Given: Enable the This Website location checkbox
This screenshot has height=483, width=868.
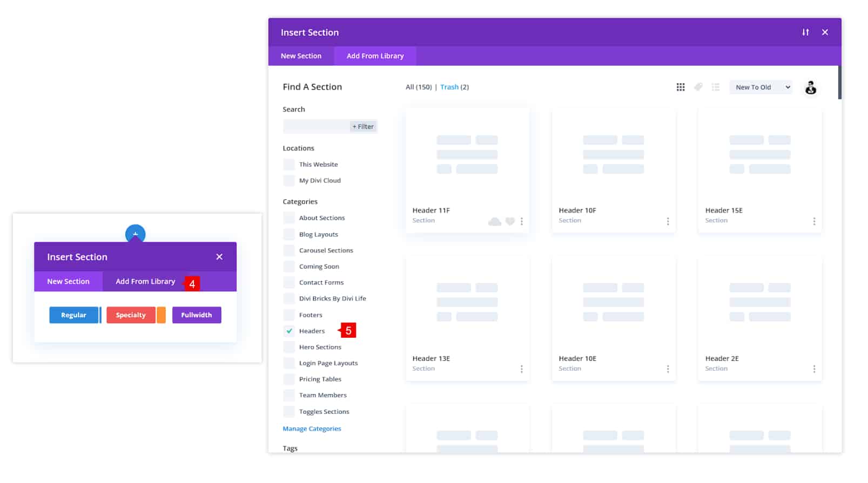Looking at the screenshot, I should pyautogui.click(x=290, y=165).
